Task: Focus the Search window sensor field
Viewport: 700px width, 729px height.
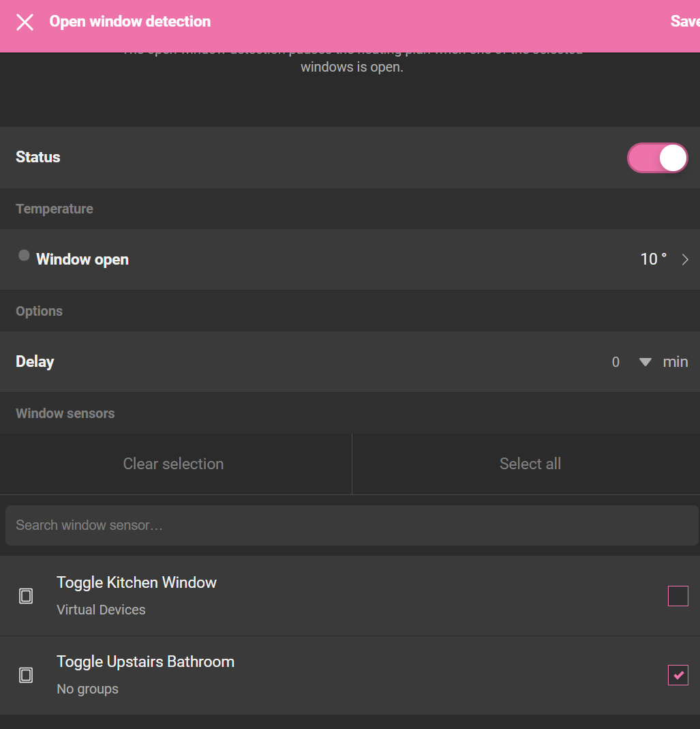Action: [x=351, y=525]
